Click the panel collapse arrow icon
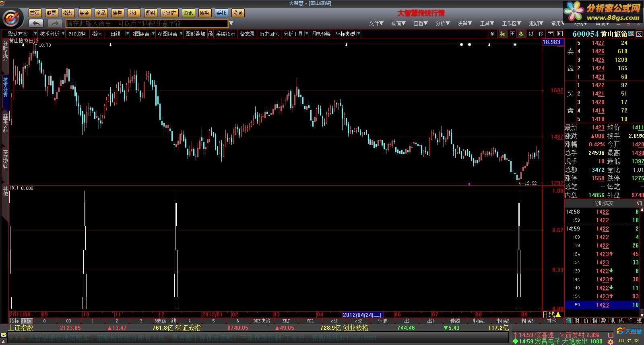Screen dimensions: 644x345 pyautogui.click(x=559, y=34)
